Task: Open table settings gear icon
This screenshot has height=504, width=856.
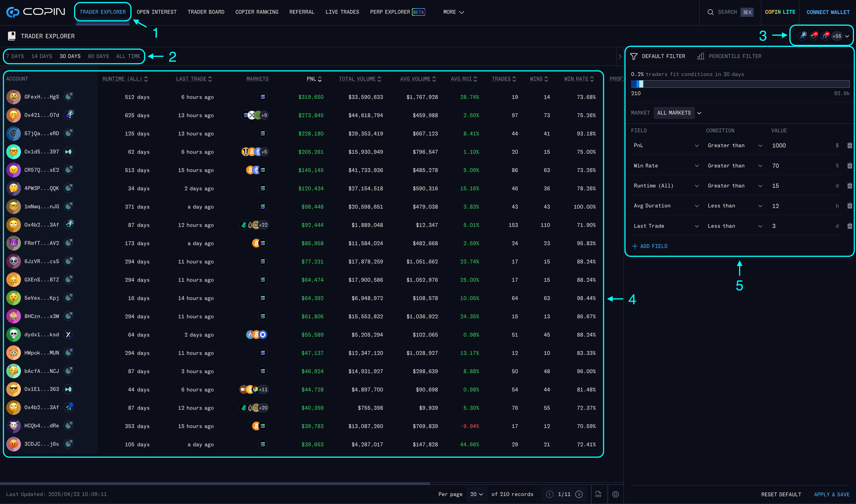Action: 615,494
